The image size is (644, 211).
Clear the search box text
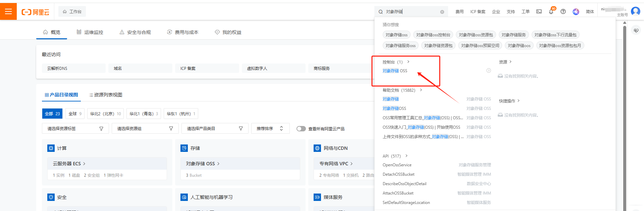pos(442,12)
